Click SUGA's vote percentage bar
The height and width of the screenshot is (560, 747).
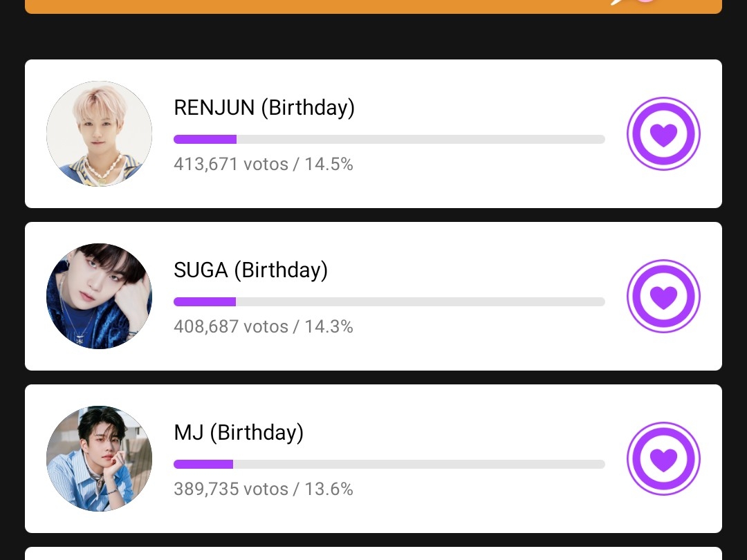point(205,302)
